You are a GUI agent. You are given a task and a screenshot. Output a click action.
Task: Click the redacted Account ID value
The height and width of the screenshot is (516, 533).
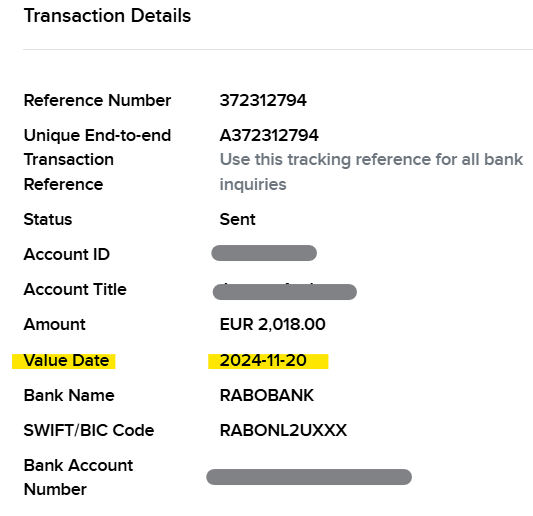click(x=264, y=253)
